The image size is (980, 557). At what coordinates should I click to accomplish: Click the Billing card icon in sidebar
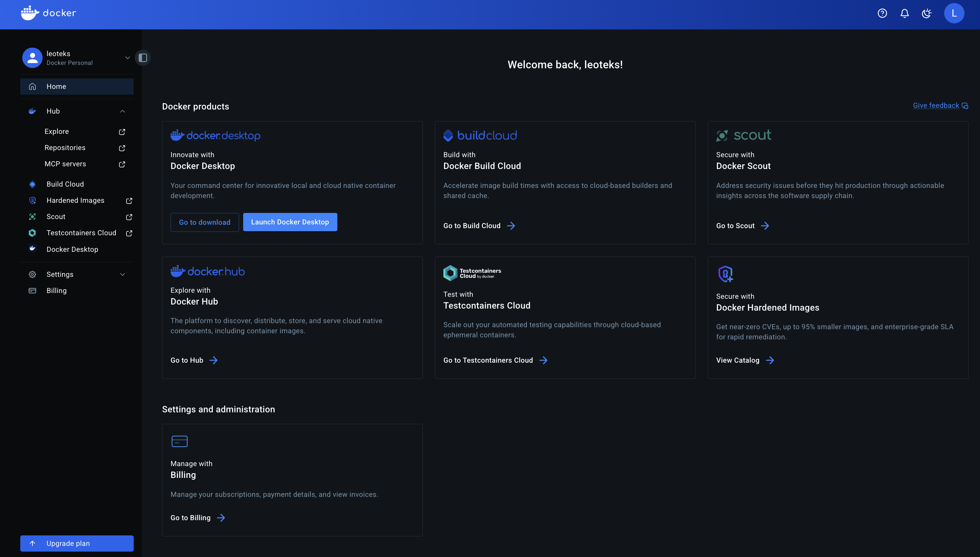[32, 291]
